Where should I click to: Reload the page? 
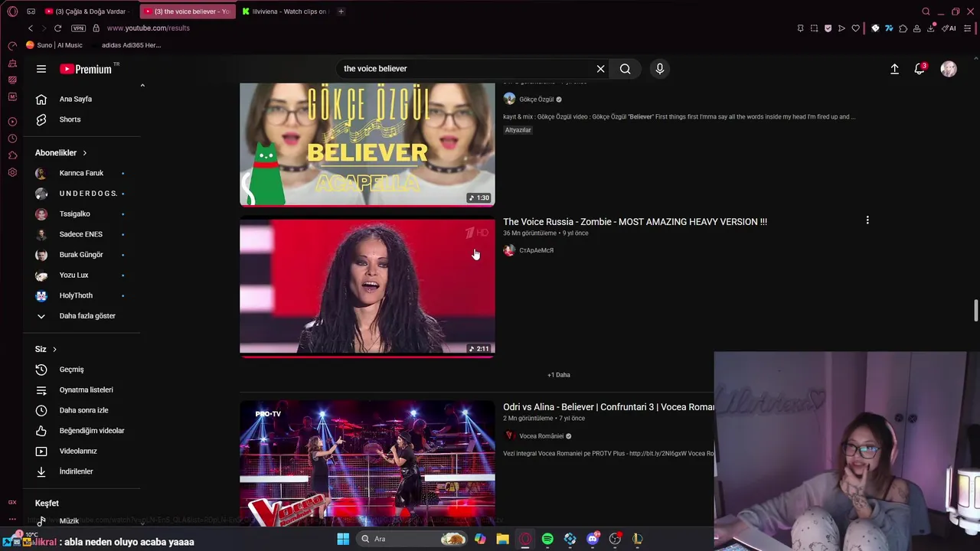coord(57,28)
